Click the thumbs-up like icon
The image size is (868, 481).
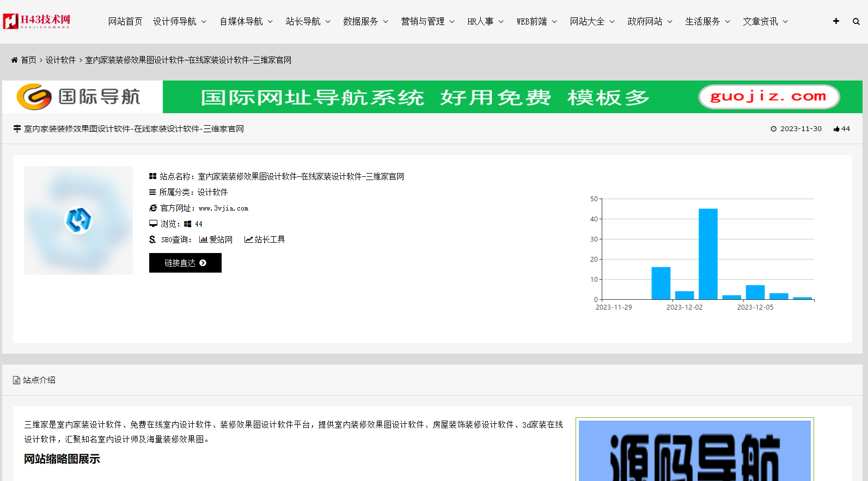point(836,129)
